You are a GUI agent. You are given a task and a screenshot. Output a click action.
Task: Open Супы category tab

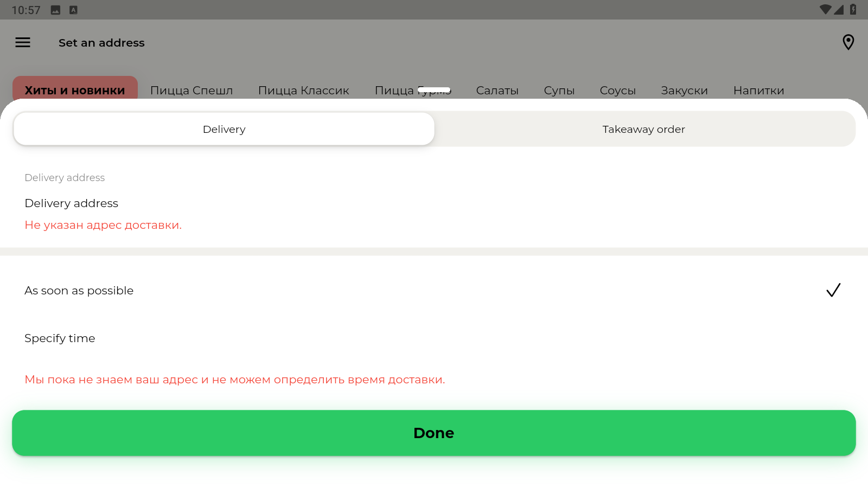(559, 91)
